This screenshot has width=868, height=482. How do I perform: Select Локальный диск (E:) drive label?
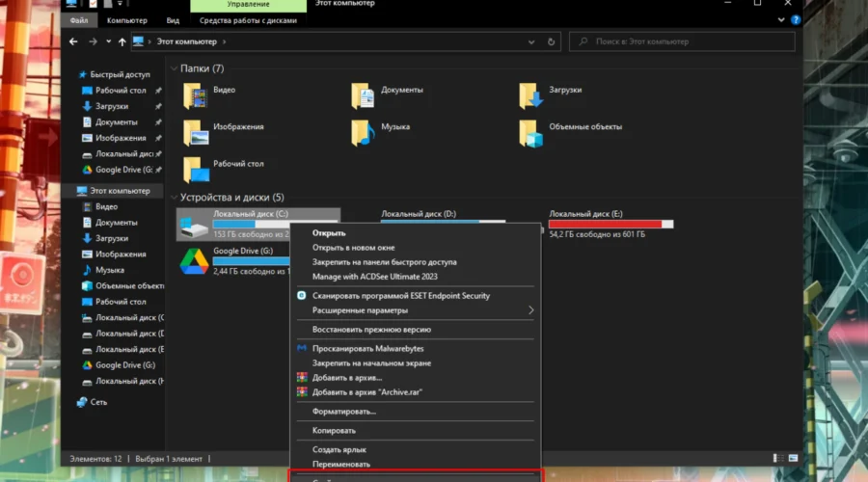click(x=585, y=214)
